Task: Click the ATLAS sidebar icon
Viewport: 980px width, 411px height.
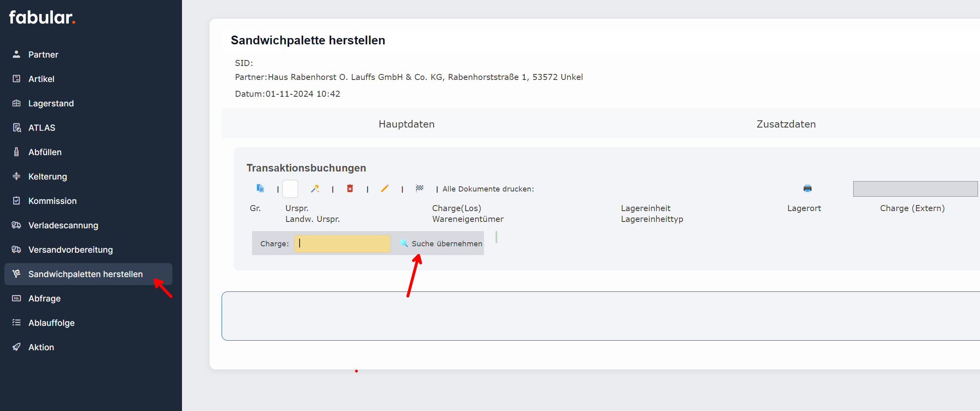Action: (x=16, y=128)
